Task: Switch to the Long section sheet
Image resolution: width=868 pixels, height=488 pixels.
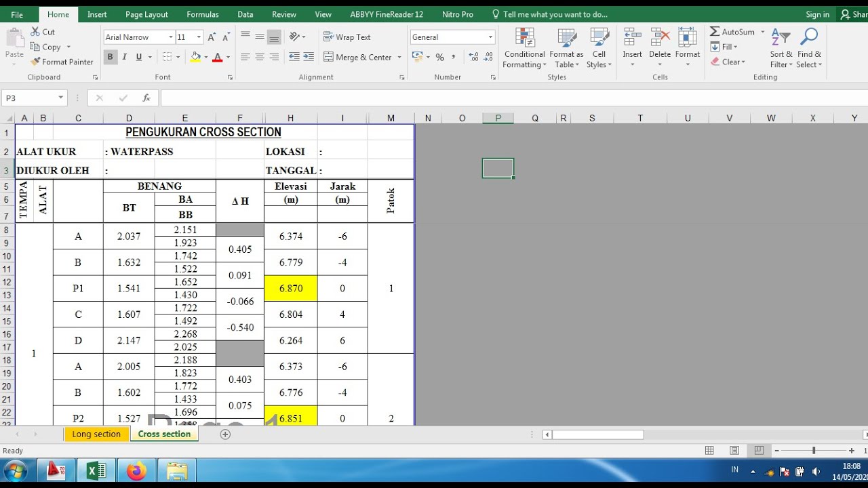Action: (x=96, y=434)
